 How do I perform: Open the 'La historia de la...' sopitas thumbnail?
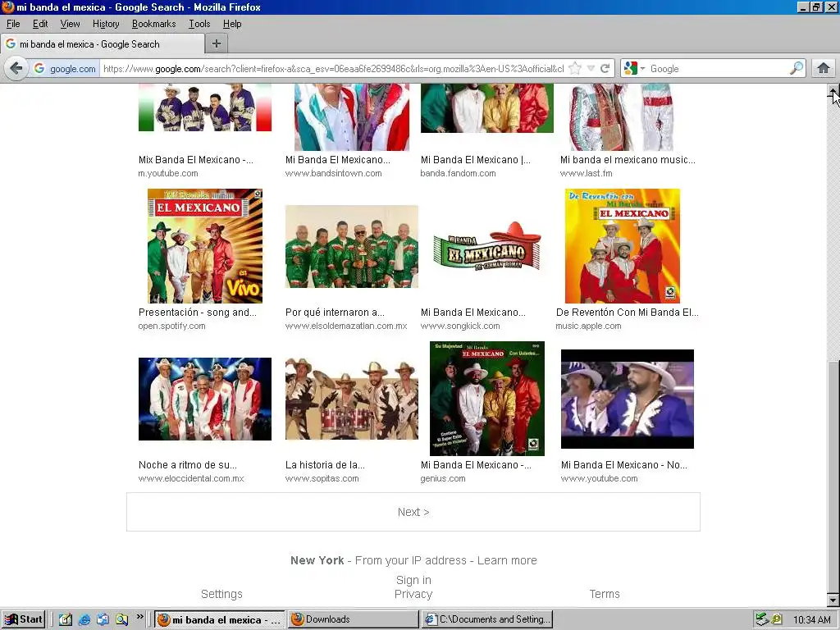pyautogui.click(x=351, y=399)
